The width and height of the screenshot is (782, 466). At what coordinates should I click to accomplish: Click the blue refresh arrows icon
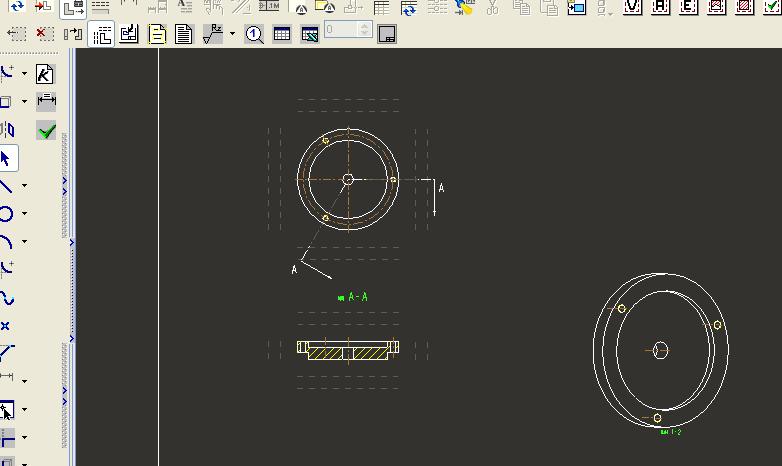pyautogui.click(x=17, y=6)
